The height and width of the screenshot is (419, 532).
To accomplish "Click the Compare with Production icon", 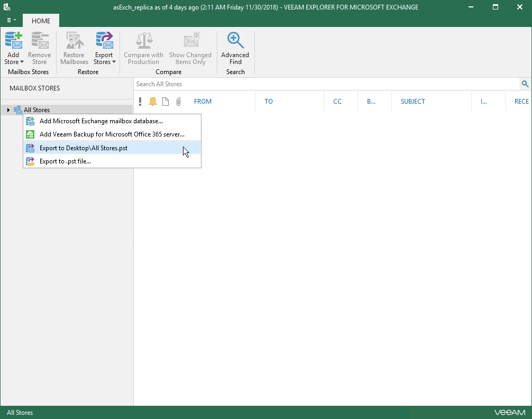I will (143, 40).
